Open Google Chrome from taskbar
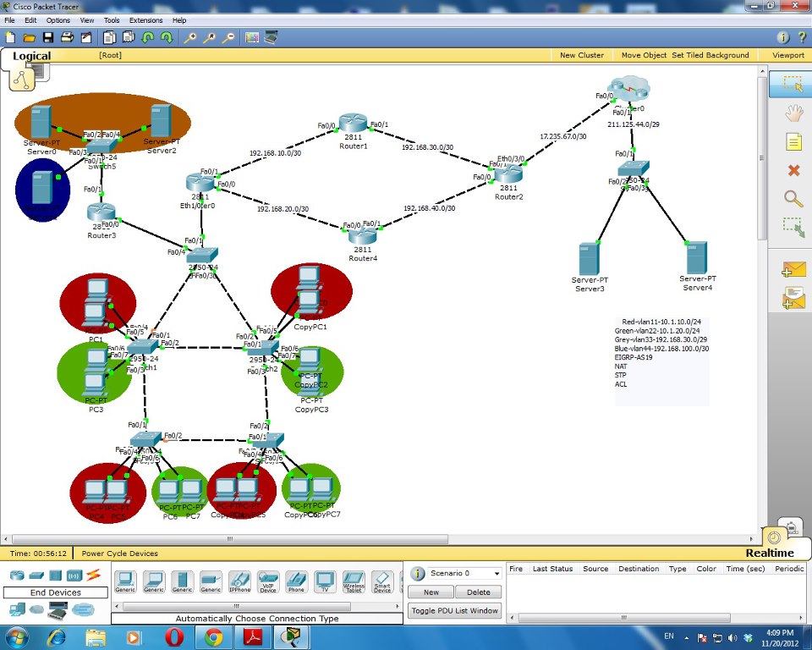 pyautogui.click(x=213, y=637)
